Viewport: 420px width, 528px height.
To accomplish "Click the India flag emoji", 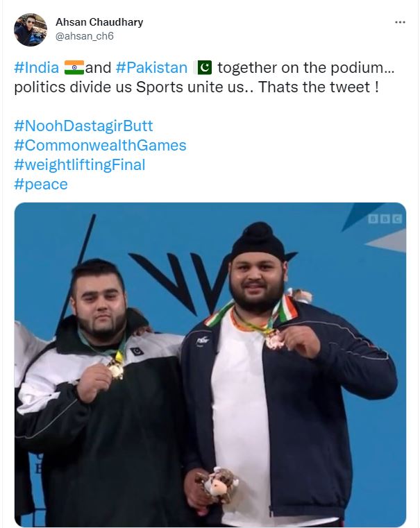I will [74, 67].
